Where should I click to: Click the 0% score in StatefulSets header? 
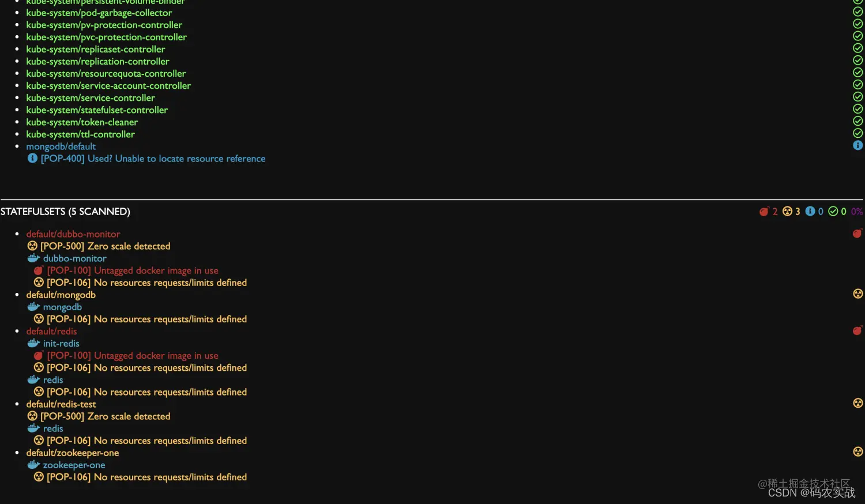[857, 212]
